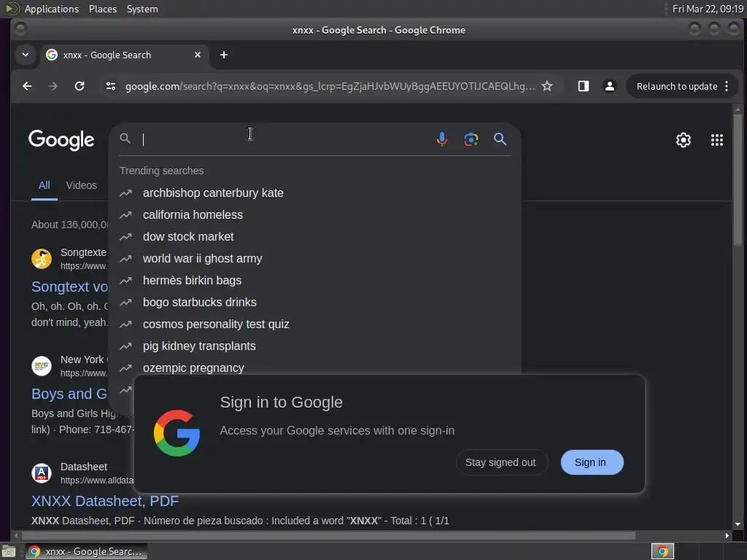Click the clock showing Fri Mar 22
Screen dimensions: 747x560
point(708,9)
